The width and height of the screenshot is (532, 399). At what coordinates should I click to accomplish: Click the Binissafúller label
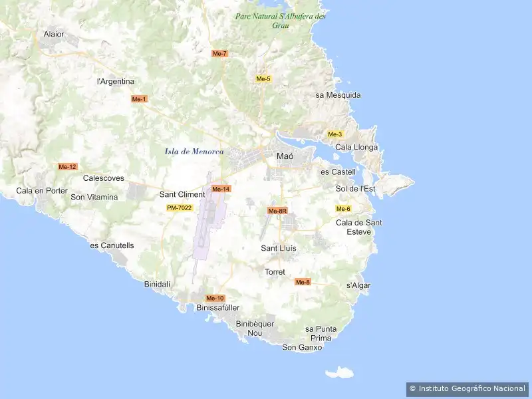click(x=218, y=308)
